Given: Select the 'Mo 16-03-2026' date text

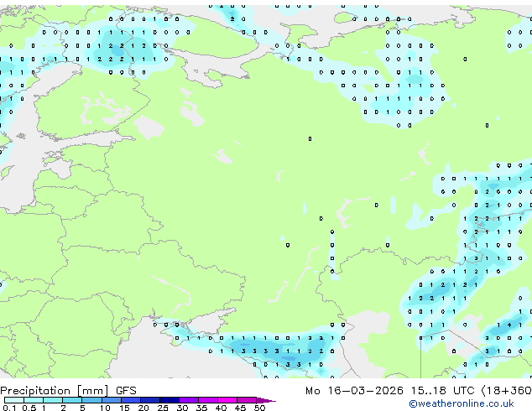Looking at the screenshot, I should (354, 391).
